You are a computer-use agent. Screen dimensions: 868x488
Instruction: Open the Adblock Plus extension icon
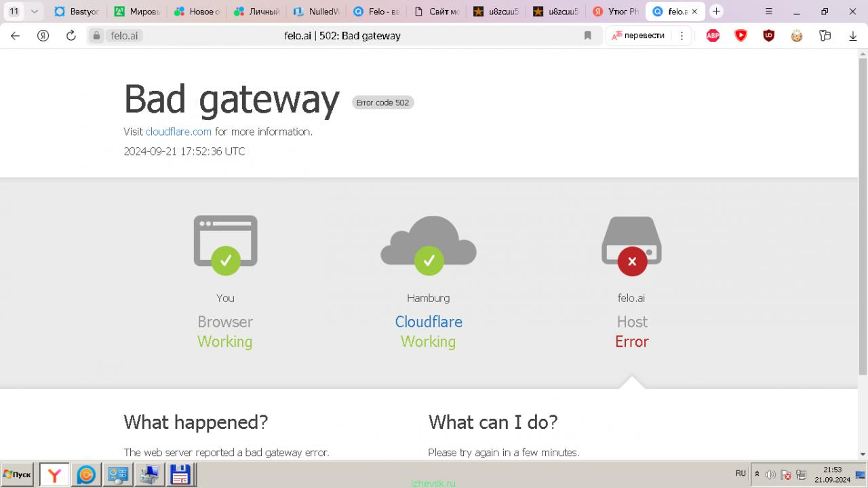[713, 35]
